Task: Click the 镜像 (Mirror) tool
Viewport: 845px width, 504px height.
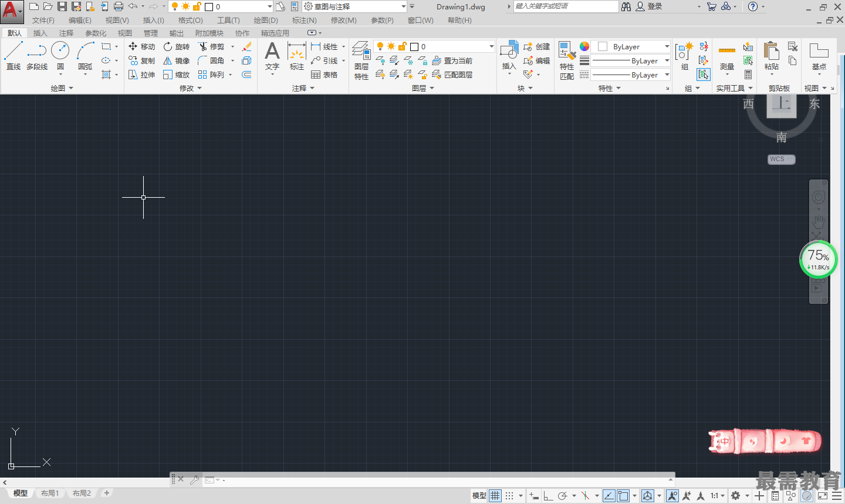Action: click(x=177, y=60)
